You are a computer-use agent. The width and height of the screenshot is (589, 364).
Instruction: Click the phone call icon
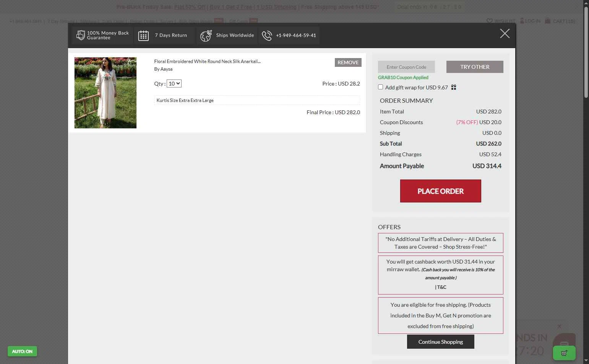tap(267, 36)
